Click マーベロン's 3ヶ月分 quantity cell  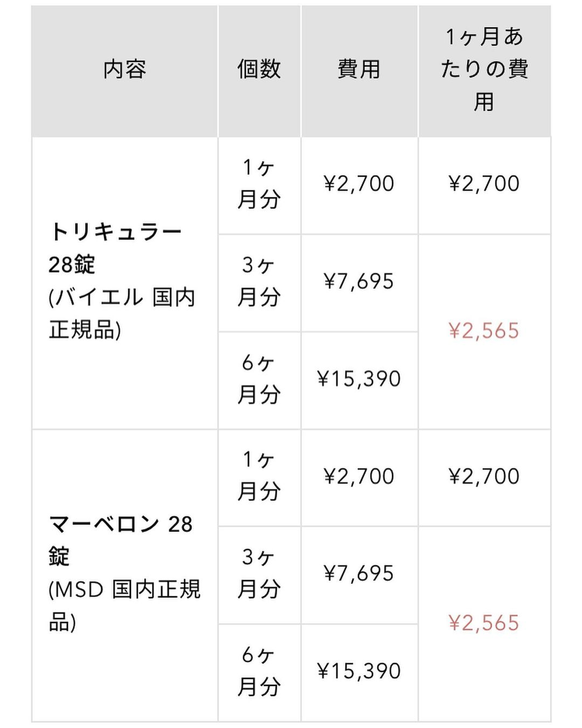point(259,573)
